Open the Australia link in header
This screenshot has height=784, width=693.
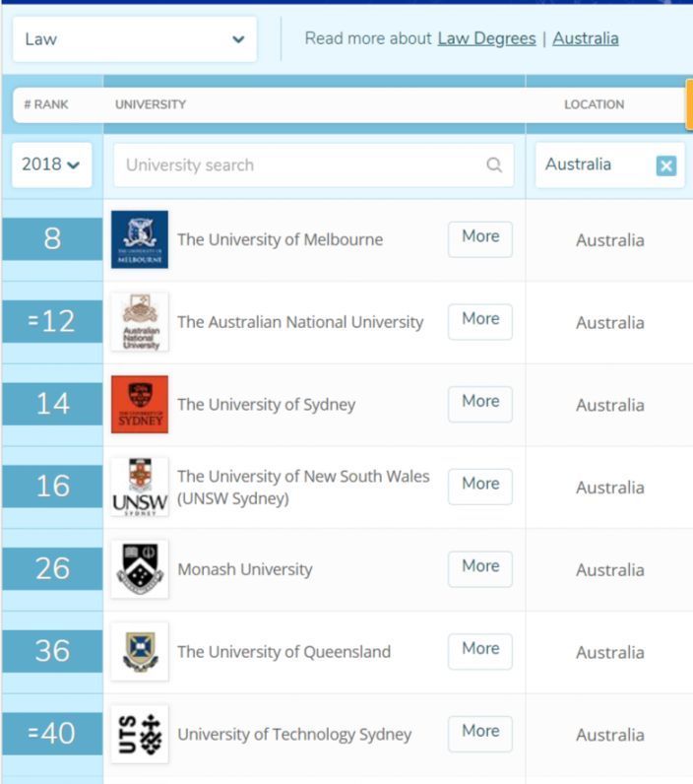[x=585, y=38]
